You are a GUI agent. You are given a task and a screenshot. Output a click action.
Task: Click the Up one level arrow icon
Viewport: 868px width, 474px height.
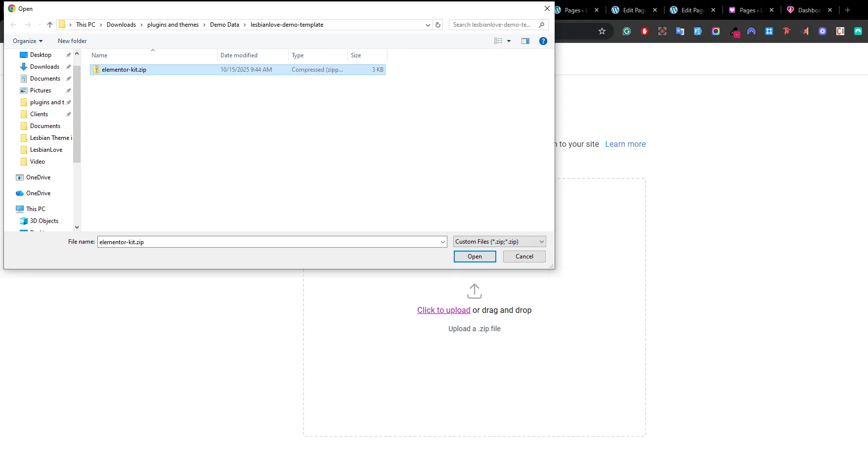click(50, 25)
